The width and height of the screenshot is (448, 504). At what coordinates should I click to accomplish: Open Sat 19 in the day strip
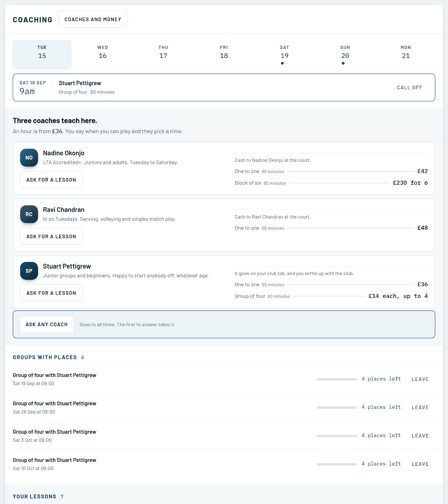tap(284, 55)
